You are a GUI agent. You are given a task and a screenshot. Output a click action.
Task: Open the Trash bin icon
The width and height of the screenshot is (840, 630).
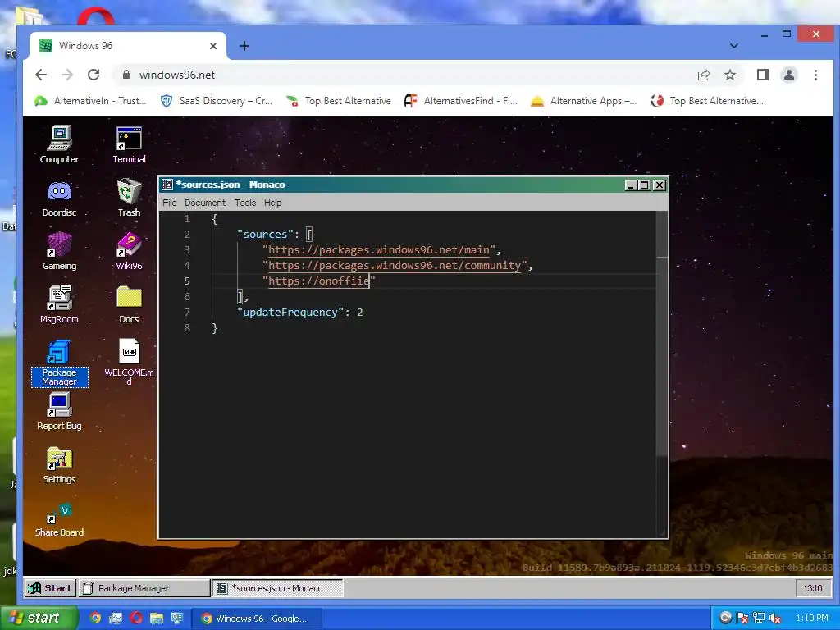coord(129,198)
